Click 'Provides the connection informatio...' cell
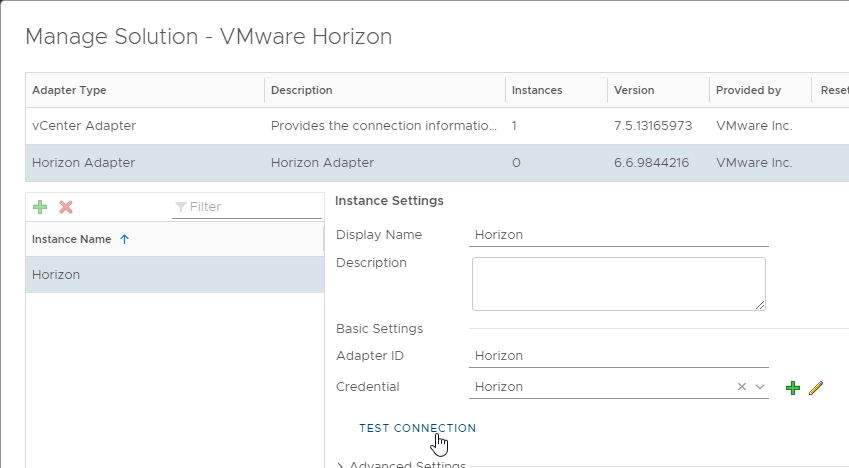The image size is (849, 468). (x=383, y=126)
